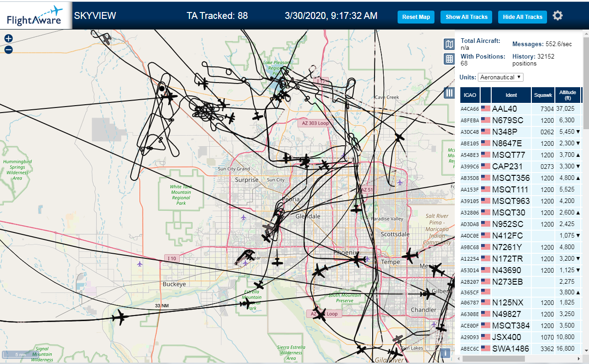Select the MSQT384 aircraft row
The image size is (589, 364).
520,326
